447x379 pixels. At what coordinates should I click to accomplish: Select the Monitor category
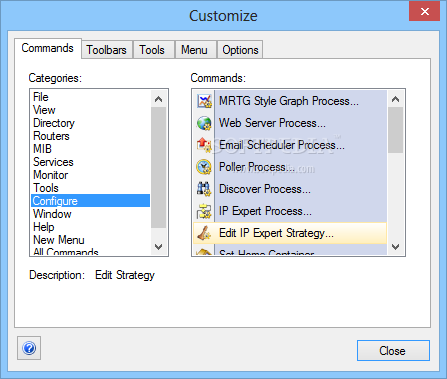[x=51, y=175]
